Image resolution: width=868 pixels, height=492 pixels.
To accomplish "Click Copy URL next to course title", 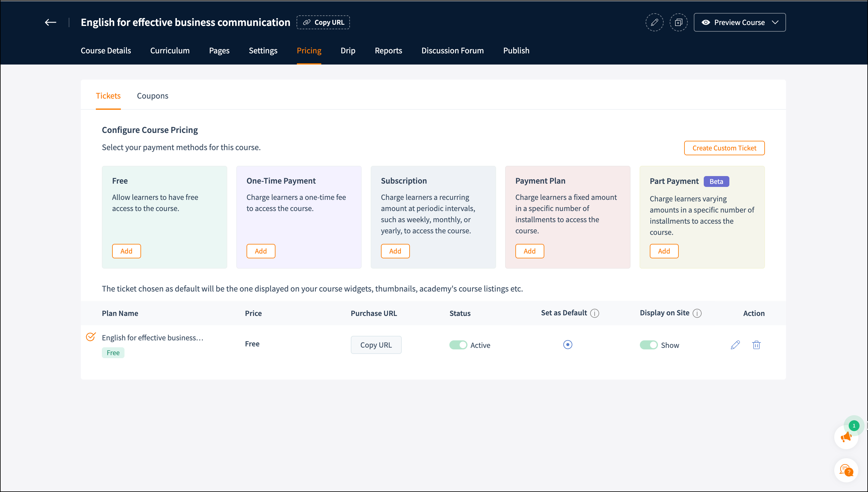I will coord(323,22).
